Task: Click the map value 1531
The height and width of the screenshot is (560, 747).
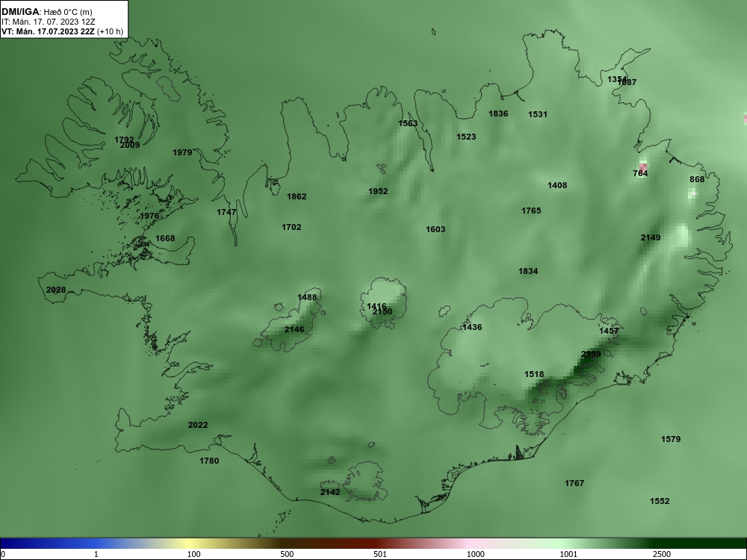Action: (x=538, y=114)
